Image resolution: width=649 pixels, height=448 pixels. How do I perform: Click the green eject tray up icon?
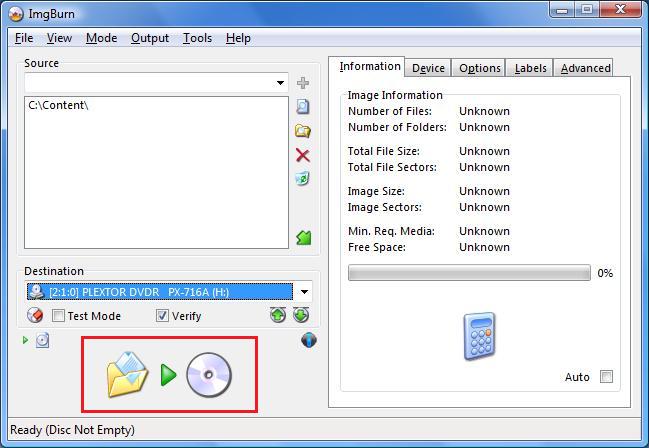[x=278, y=315]
